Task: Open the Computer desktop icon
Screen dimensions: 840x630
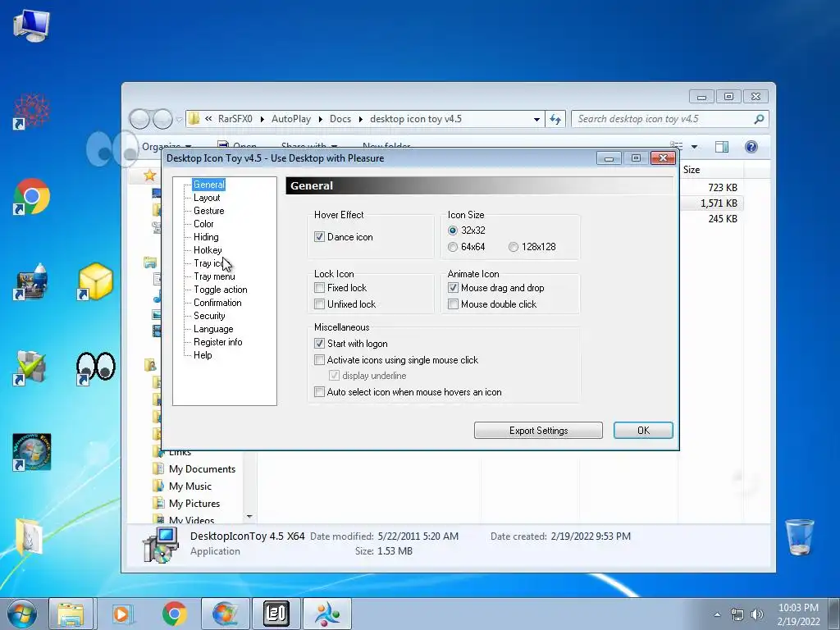Action: pyautogui.click(x=31, y=25)
